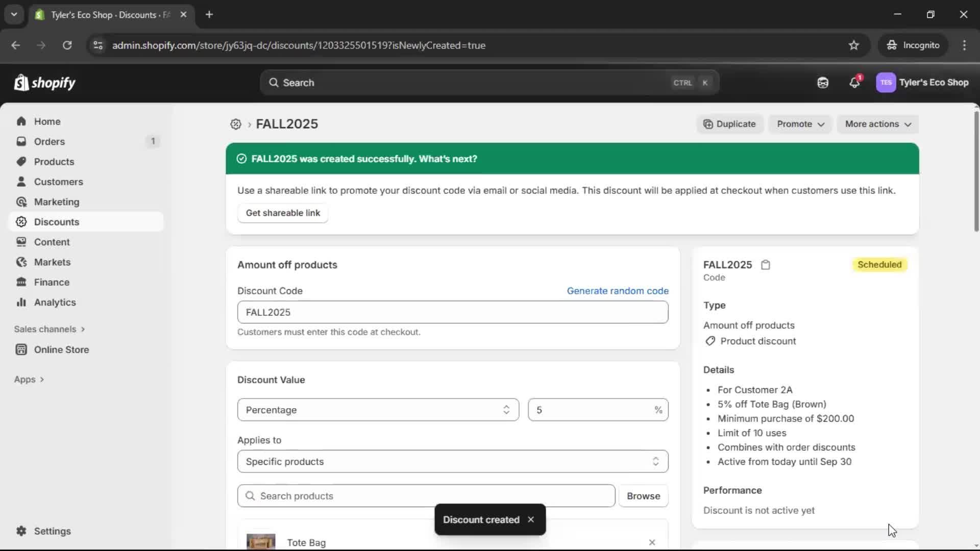
Task: Click Get shareable link
Action: tap(283, 213)
